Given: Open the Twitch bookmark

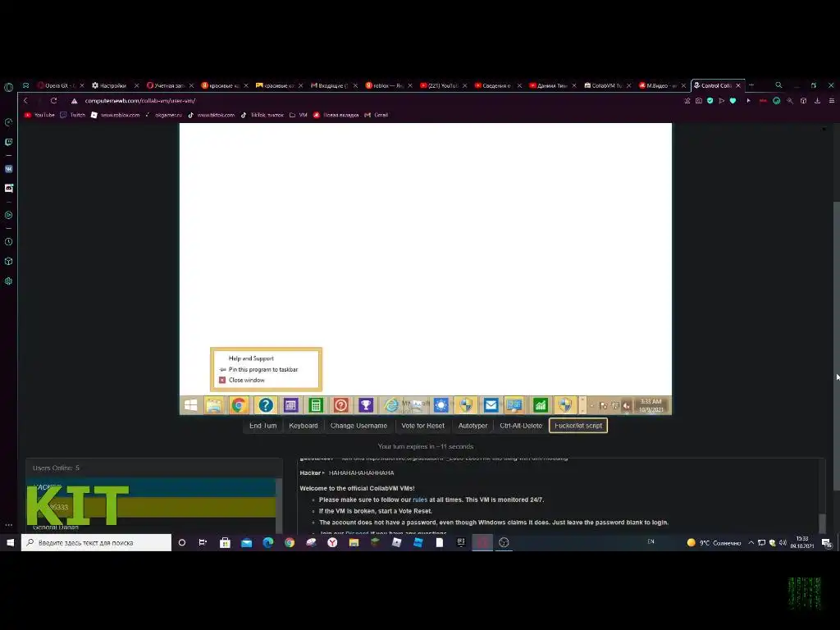Looking at the screenshot, I should (73, 115).
